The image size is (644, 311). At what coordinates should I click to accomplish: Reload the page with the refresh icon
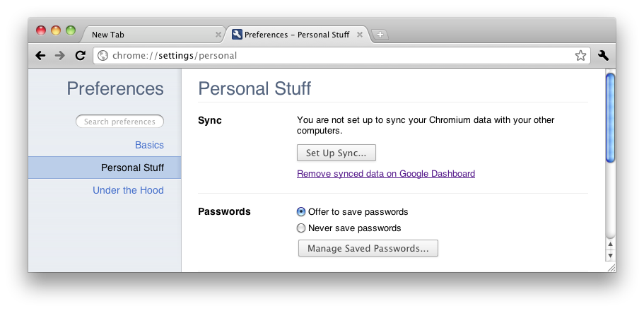[x=80, y=55]
